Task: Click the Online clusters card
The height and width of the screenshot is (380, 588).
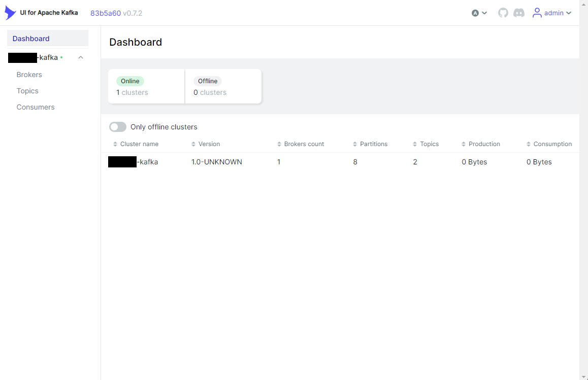Action: point(146,86)
